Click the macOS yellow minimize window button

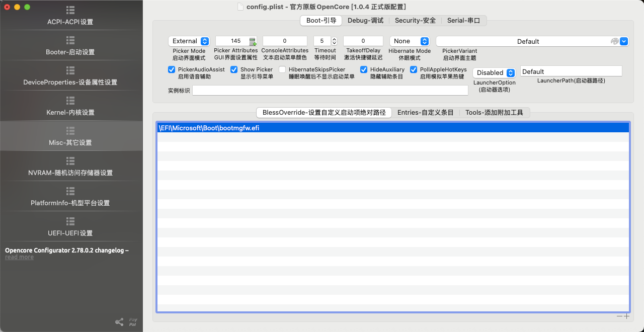(x=17, y=7)
